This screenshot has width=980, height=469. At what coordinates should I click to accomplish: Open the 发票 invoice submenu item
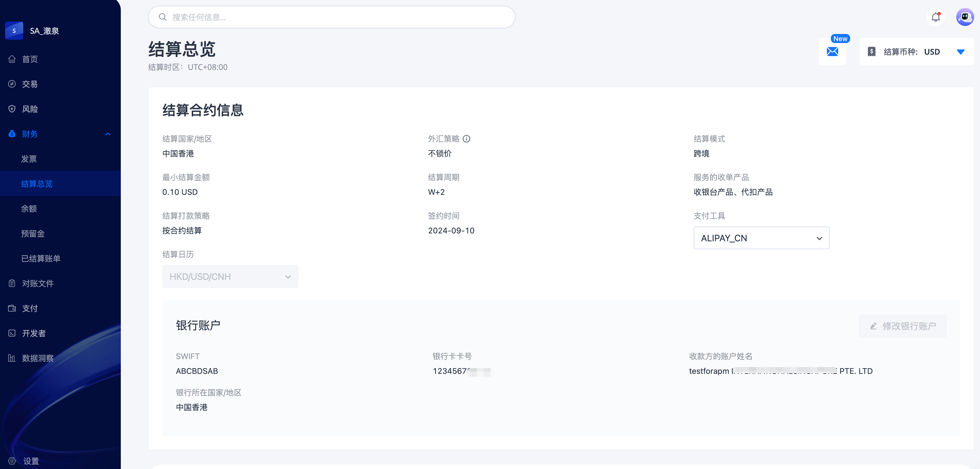[x=29, y=159]
